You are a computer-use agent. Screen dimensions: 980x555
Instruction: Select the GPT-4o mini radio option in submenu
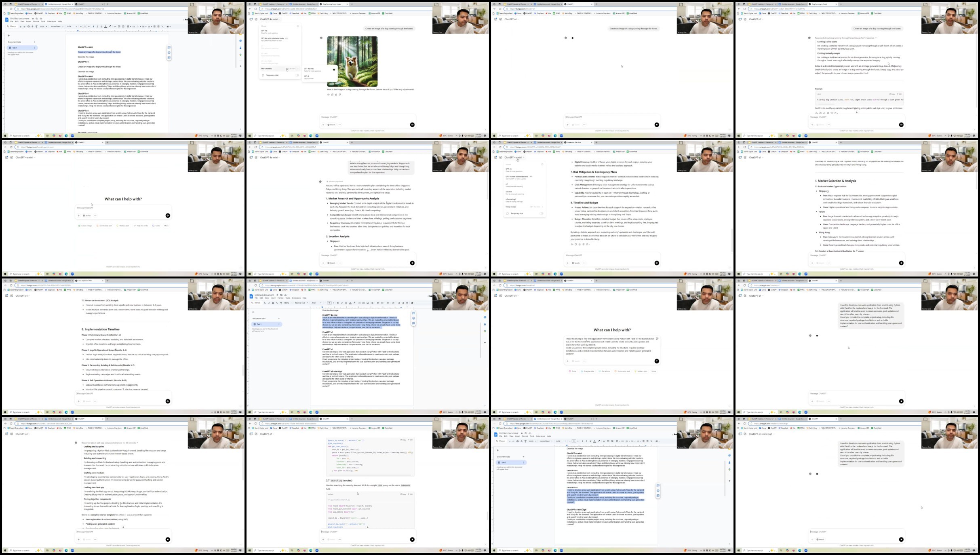tap(334, 70)
